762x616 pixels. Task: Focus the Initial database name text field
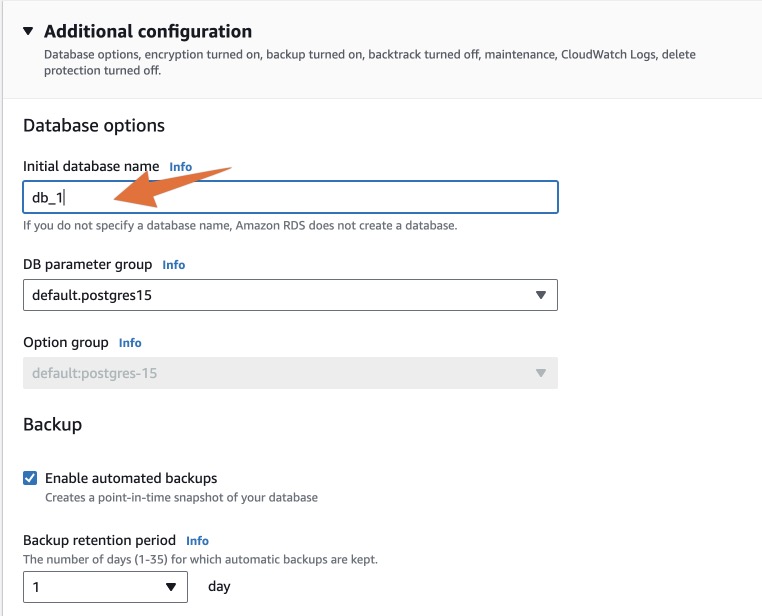pos(290,197)
